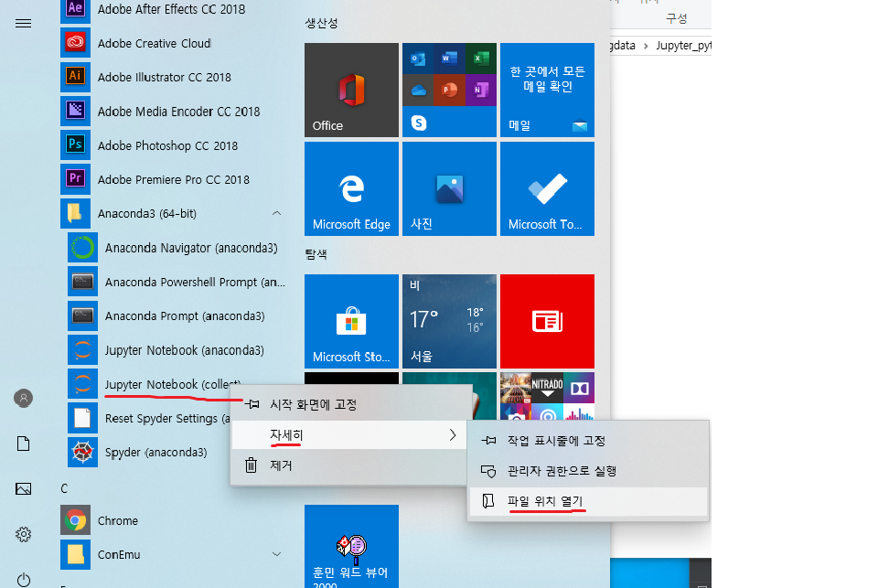Image resolution: width=878 pixels, height=588 pixels.
Task: Open Settings gear in Start sidebar
Action: pyautogui.click(x=23, y=534)
